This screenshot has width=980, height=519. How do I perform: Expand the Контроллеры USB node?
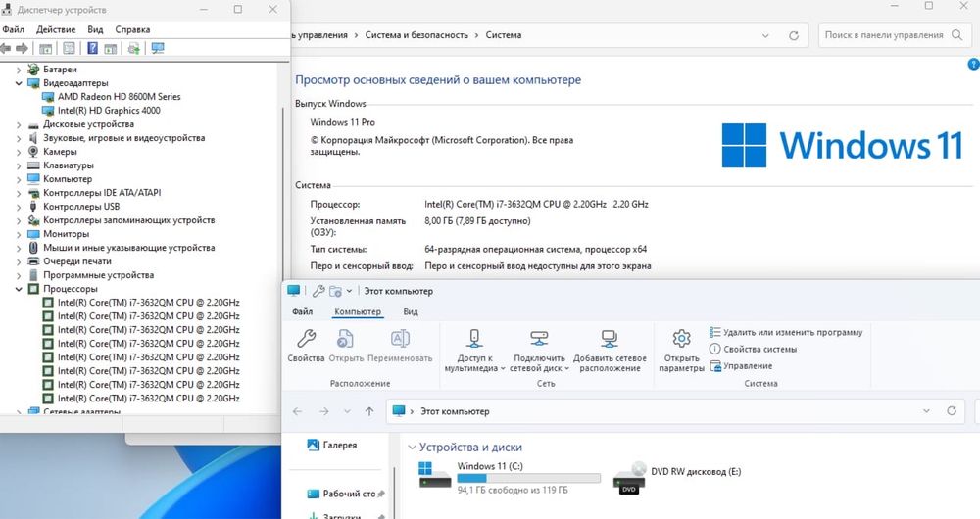[19, 207]
